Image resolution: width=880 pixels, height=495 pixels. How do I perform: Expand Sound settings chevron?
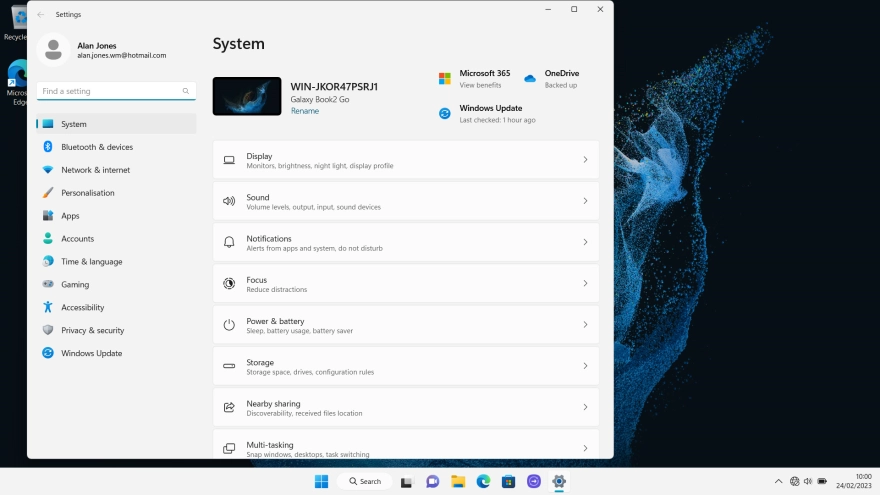[x=585, y=201]
